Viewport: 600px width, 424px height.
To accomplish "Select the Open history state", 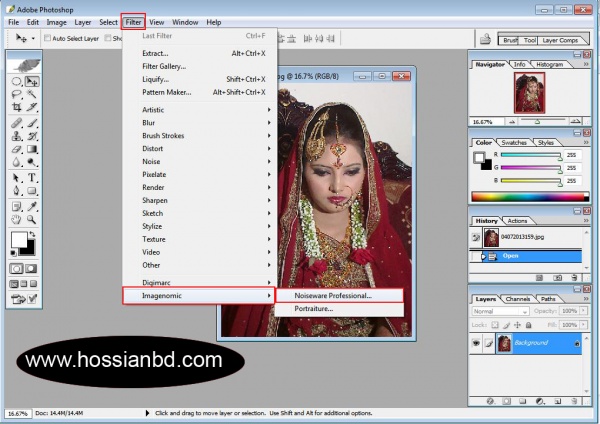I will click(526, 256).
